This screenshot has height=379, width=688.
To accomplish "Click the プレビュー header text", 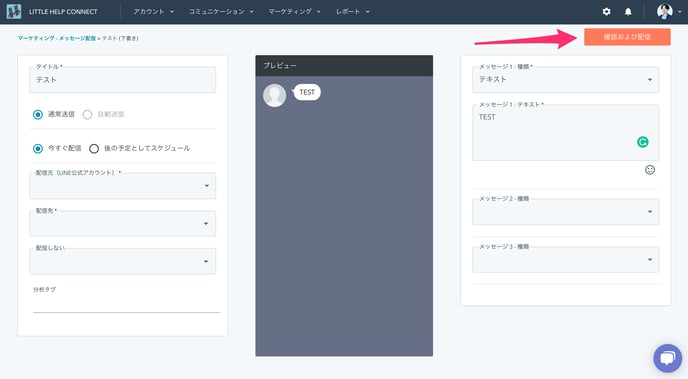I will click(x=280, y=65).
